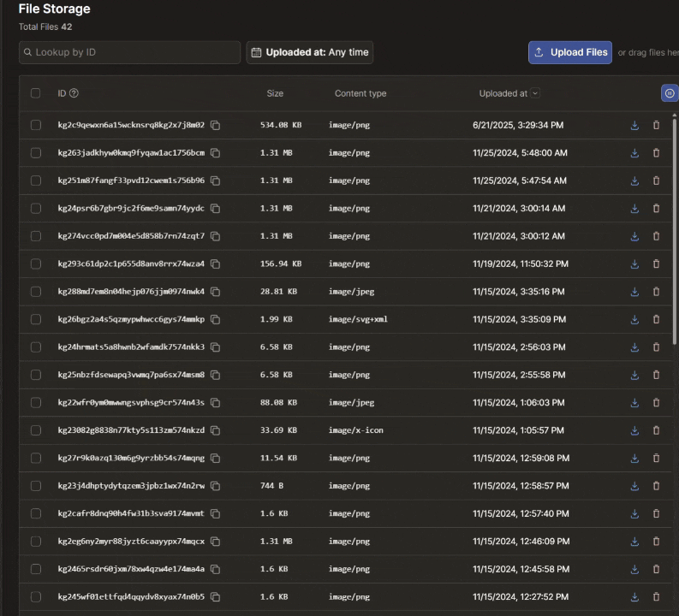
Task: Click timestamp 11/15/2024, 12:45:58 PM
Action: 521,569
